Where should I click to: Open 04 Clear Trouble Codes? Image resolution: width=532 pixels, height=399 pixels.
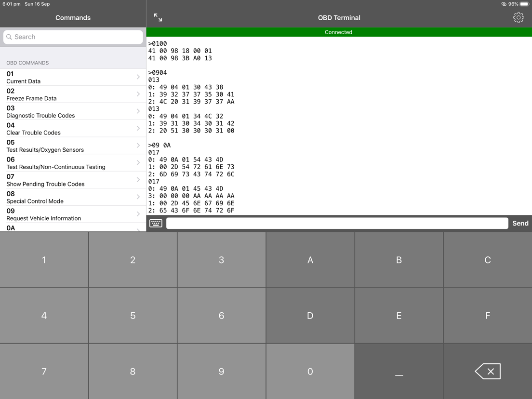[73, 129]
